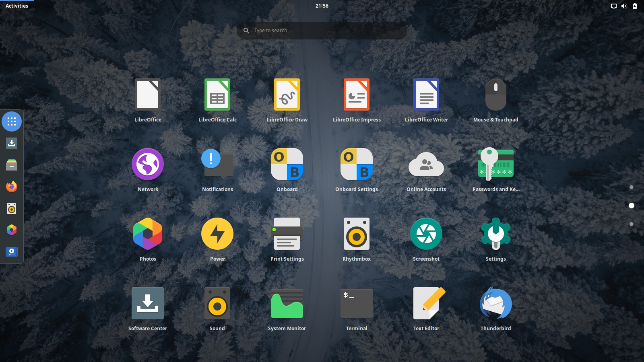Open the battery indicator in top bar
Image resolution: width=644 pixels, height=362 pixels.
pyautogui.click(x=635, y=6)
